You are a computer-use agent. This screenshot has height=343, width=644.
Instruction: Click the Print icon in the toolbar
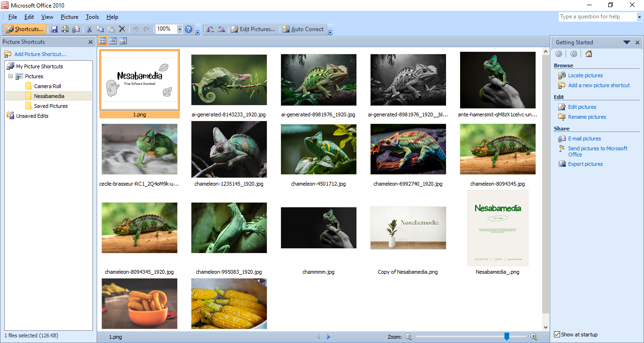[65, 29]
